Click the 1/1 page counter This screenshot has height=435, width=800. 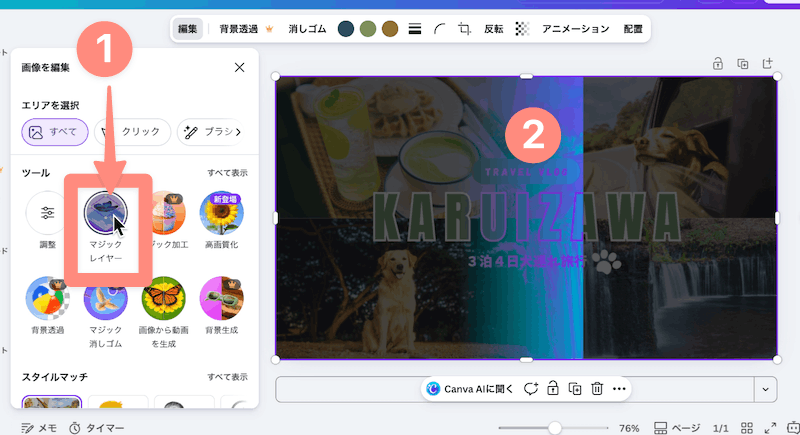point(720,428)
